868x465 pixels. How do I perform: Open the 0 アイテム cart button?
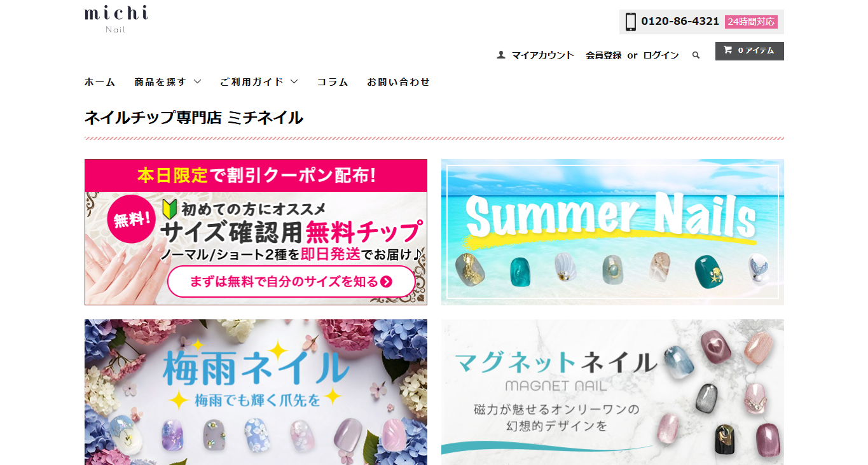750,51
